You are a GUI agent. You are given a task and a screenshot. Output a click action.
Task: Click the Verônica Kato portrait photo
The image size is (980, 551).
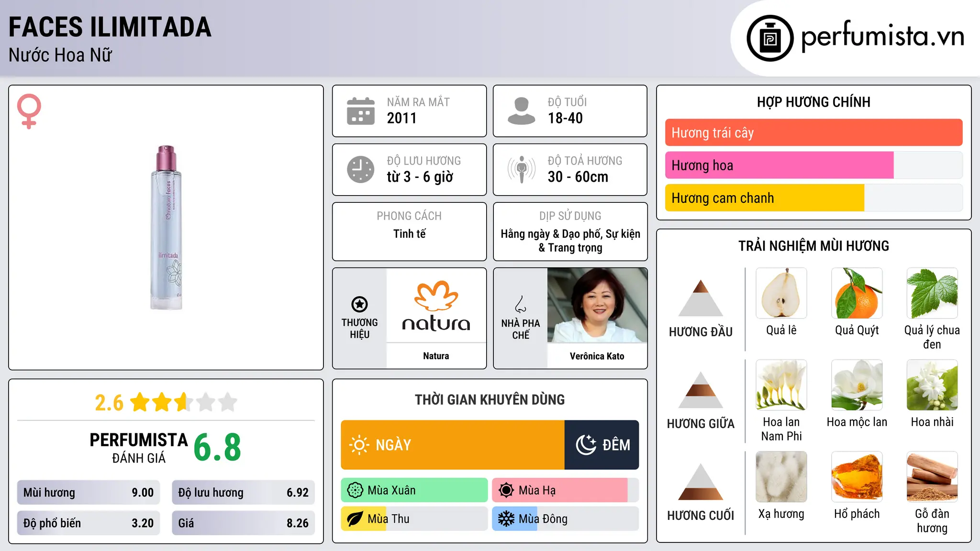597,305
